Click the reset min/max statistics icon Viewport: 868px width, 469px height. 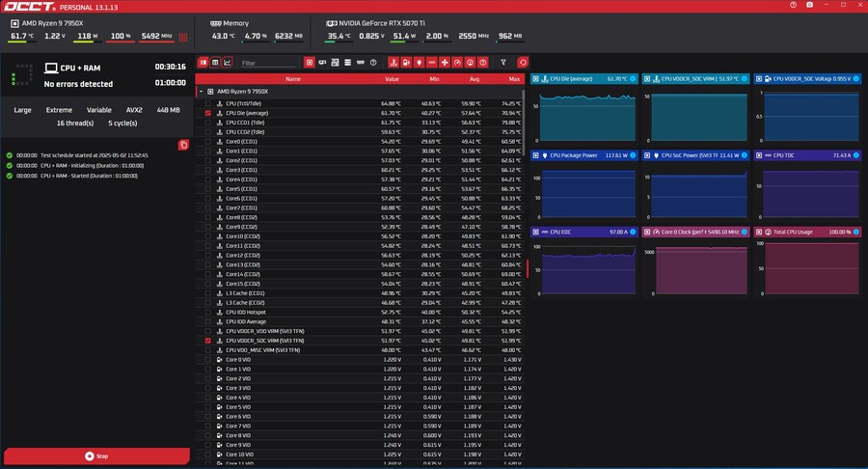(523, 62)
